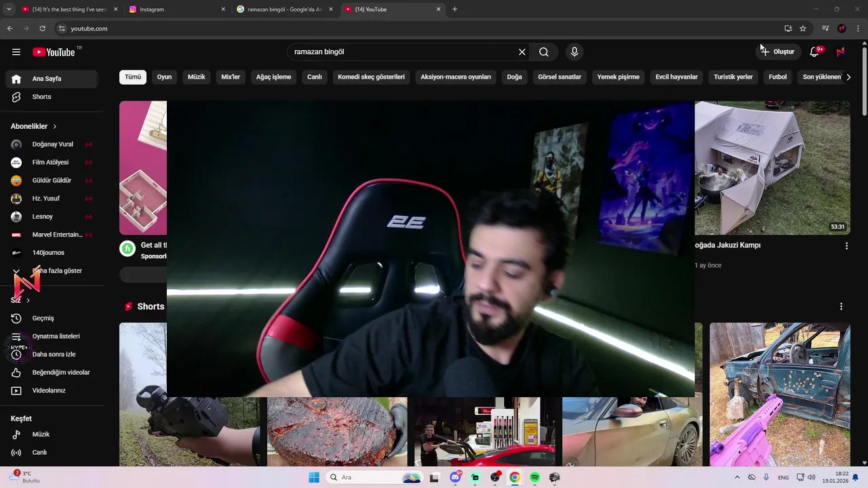Click the Oluştur create button
Viewport: 868px width, 488px height.
tap(777, 52)
